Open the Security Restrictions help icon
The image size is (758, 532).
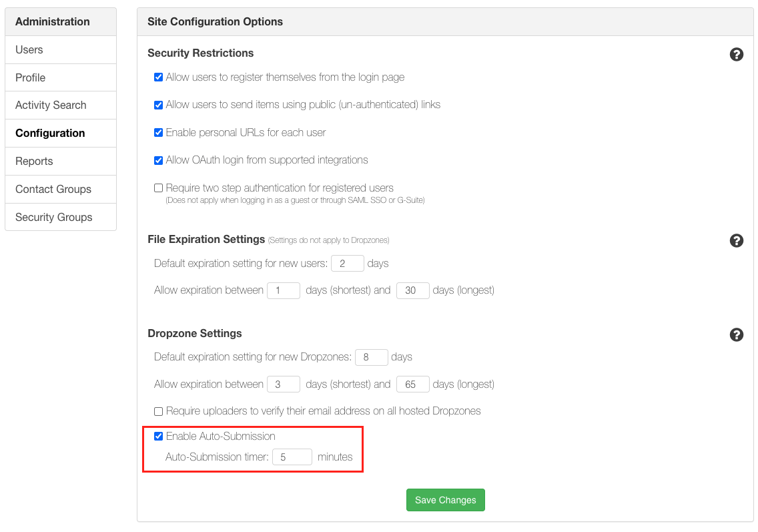[737, 53]
